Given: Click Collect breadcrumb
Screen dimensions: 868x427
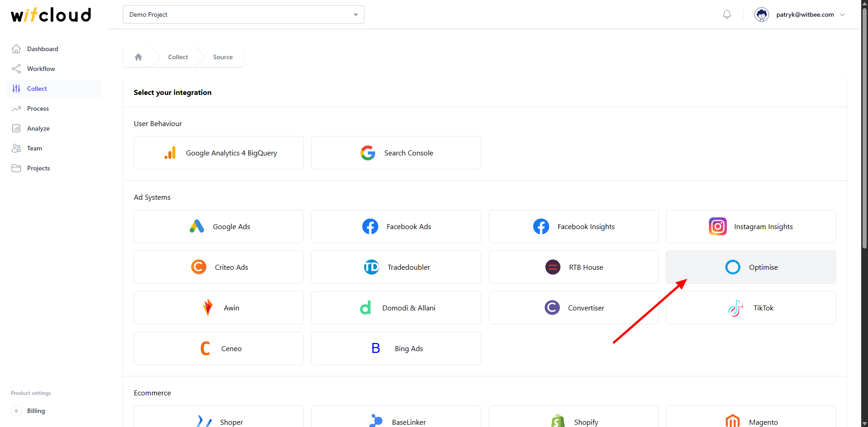Looking at the screenshot, I should coord(178,57).
